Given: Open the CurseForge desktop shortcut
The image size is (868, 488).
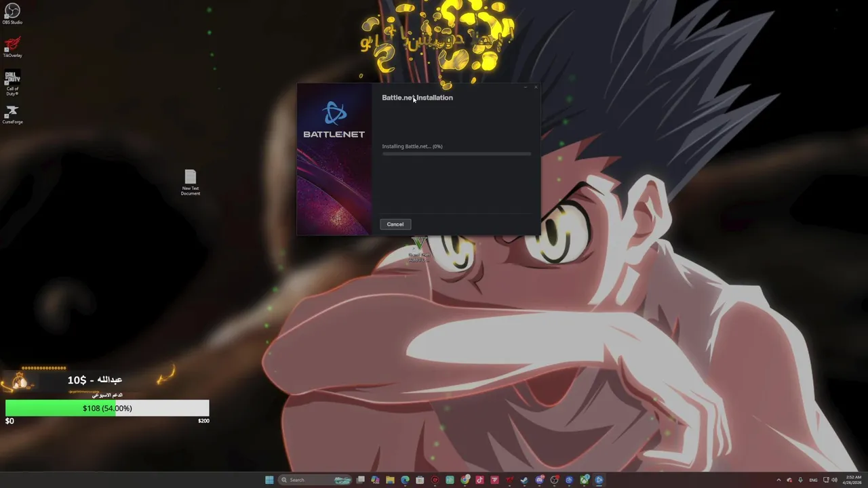Looking at the screenshot, I should (x=12, y=114).
